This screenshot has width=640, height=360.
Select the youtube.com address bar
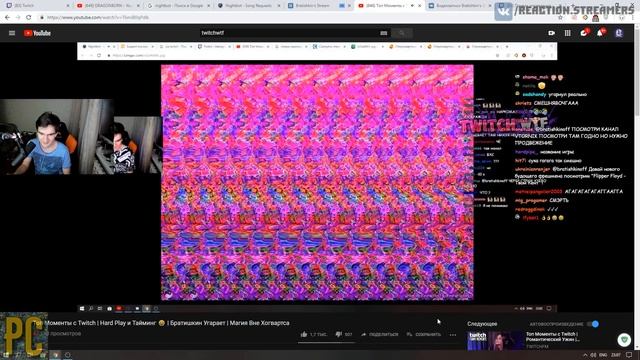[x=298, y=18]
